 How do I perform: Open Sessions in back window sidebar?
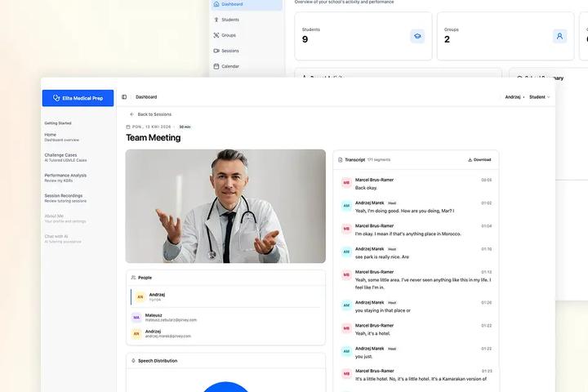click(x=226, y=51)
